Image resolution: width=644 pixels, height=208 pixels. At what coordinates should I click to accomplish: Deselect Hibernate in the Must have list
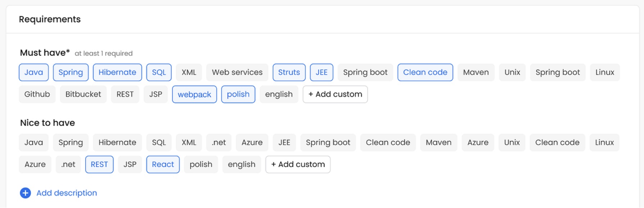[117, 72]
